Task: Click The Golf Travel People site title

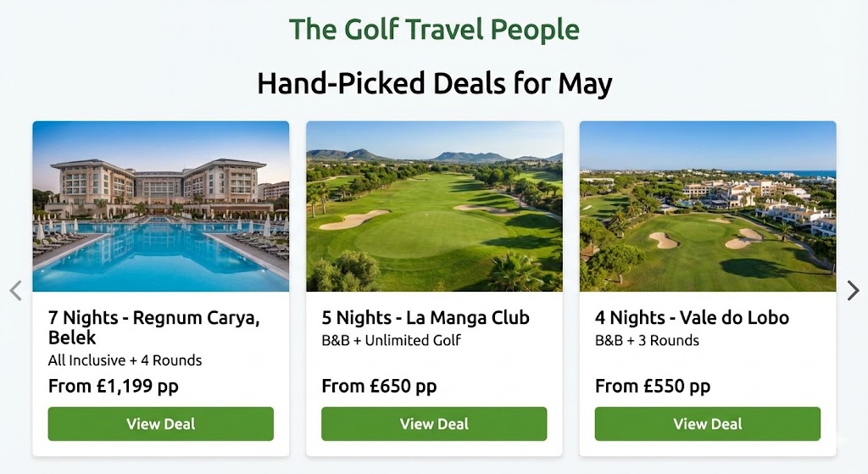Action: 434,30
